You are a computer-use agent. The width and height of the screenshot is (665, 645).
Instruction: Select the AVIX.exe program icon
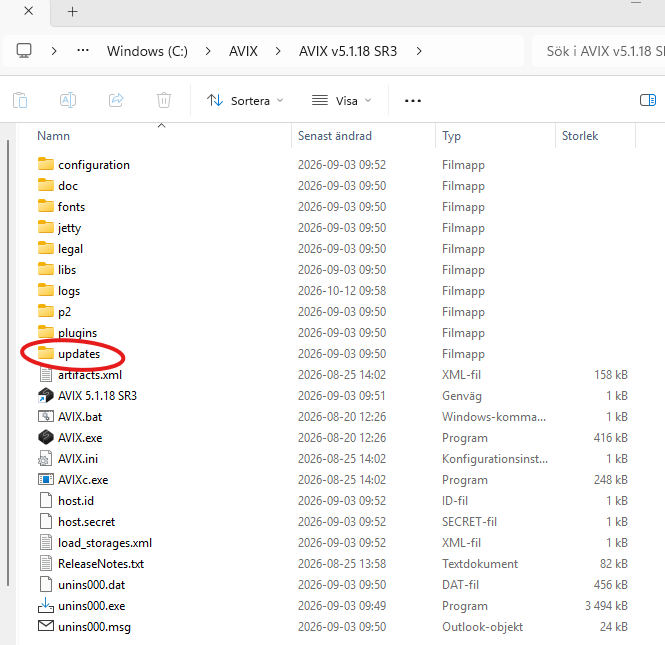(x=46, y=437)
